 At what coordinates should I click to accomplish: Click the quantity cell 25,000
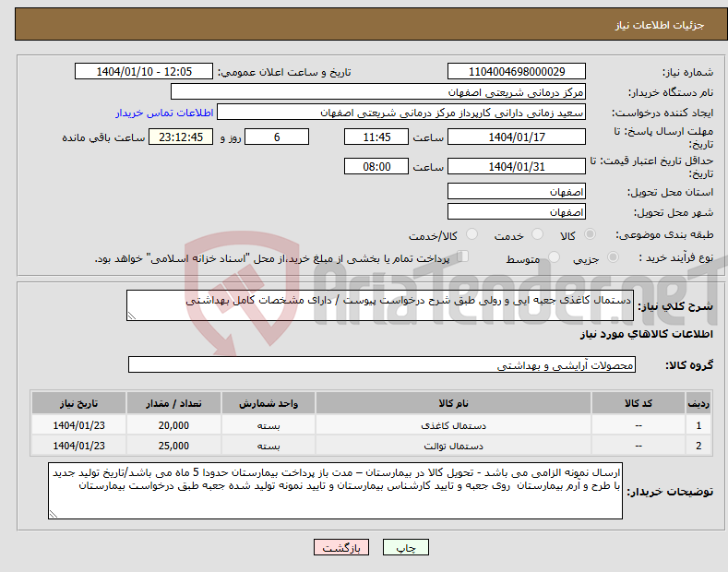point(173,446)
